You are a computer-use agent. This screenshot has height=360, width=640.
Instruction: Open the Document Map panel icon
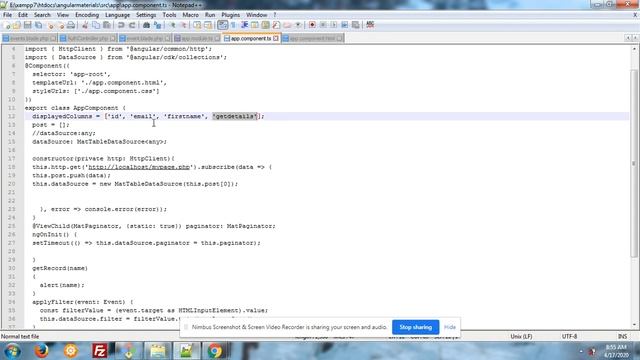click(x=266, y=25)
